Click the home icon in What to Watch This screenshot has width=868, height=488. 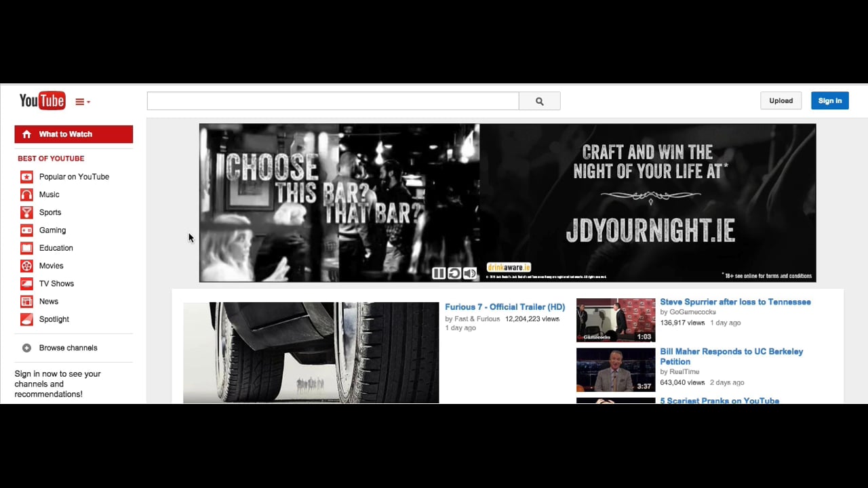point(26,134)
